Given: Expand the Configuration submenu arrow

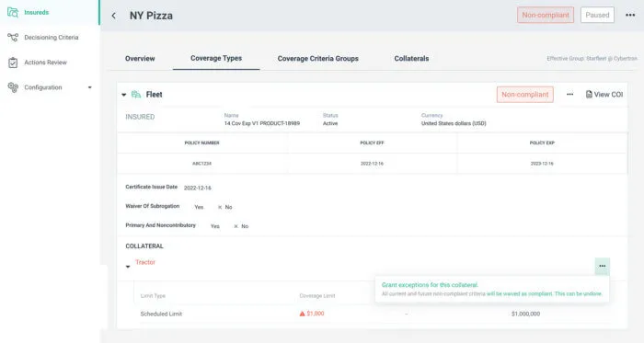Looking at the screenshot, I should (x=89, y=87).
